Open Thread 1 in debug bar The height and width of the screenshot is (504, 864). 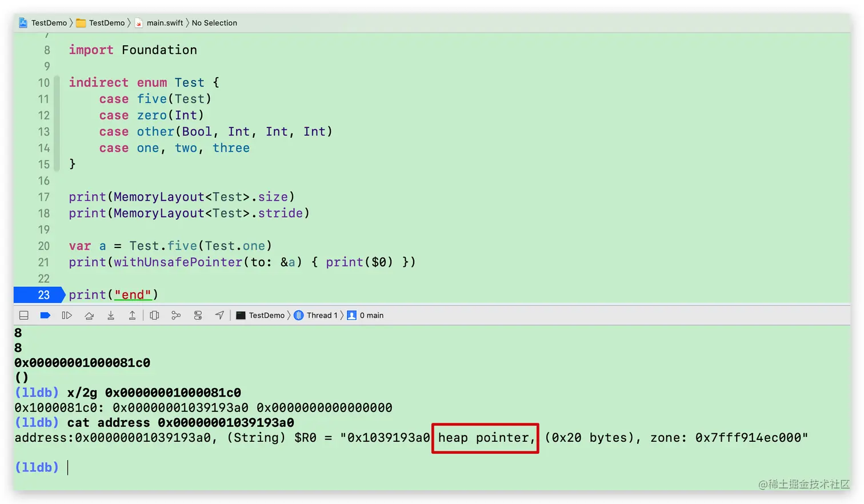(x=315, y=315)
